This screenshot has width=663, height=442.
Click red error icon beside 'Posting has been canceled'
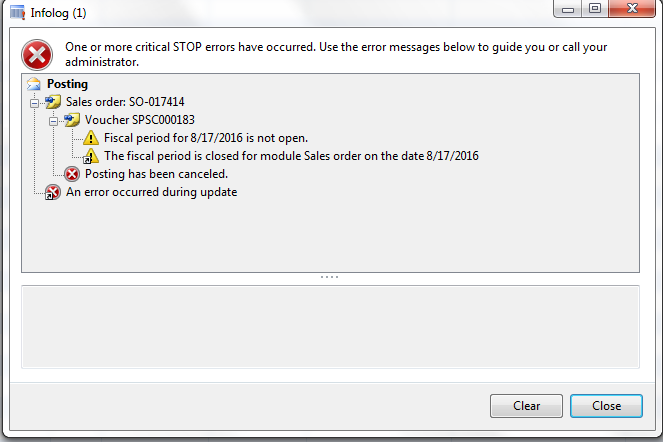(x=72, y=174)
